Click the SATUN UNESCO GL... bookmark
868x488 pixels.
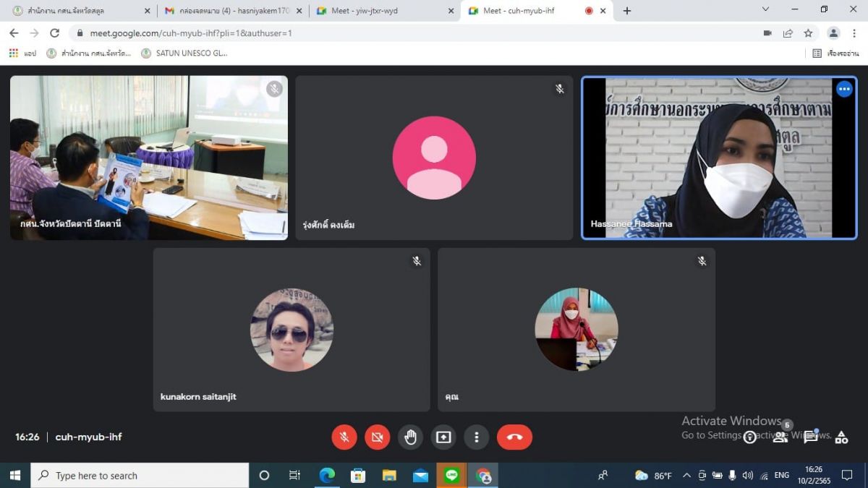tap(184, 53)
